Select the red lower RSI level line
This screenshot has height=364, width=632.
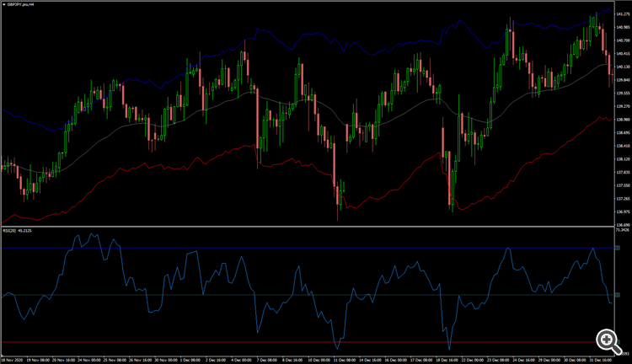[x=308, y=342]
